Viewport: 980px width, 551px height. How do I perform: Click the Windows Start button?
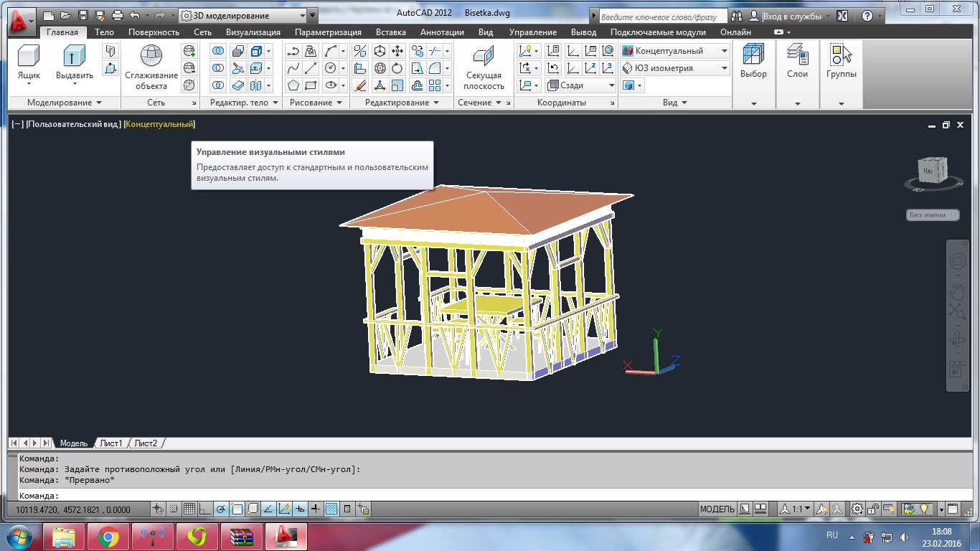pos(18,536)
